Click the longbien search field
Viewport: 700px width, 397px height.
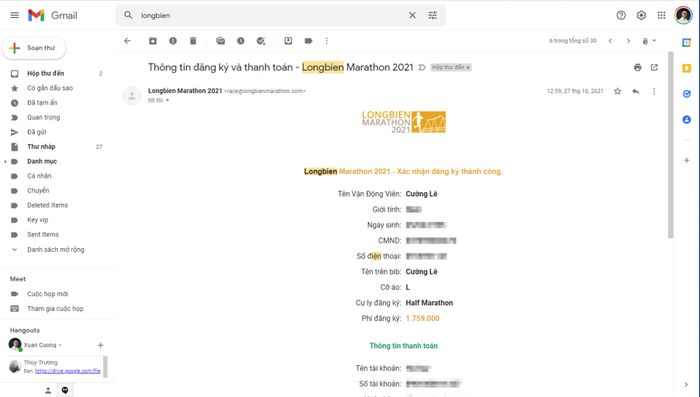(272, 15)
